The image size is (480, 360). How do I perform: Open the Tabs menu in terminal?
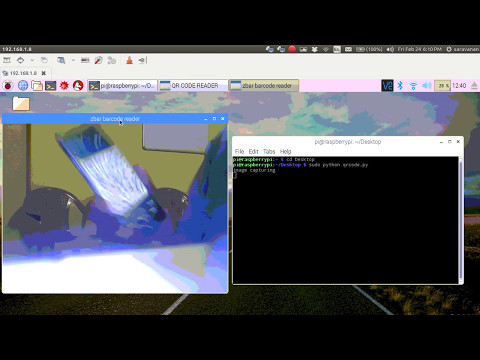click(x=269, y=151)
